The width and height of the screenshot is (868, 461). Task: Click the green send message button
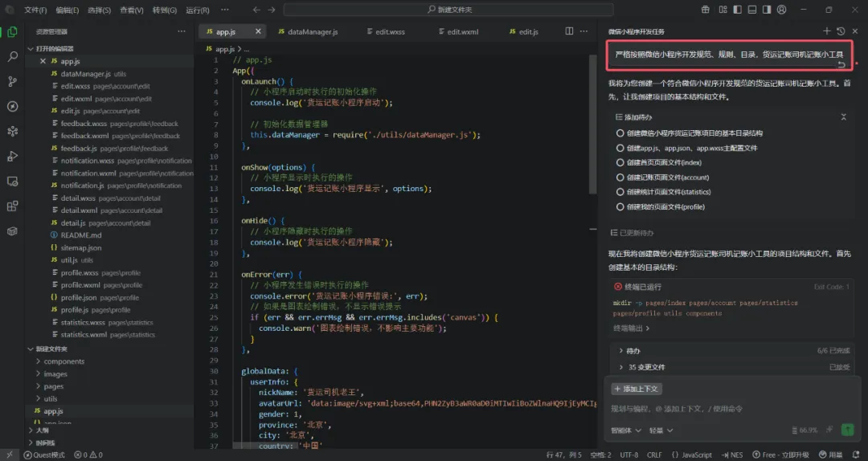click(847, 430)
